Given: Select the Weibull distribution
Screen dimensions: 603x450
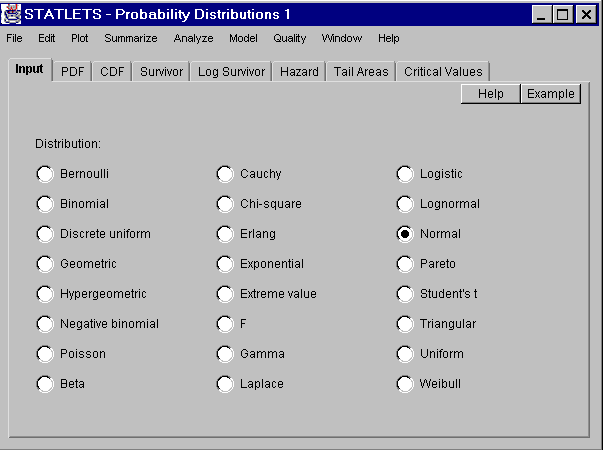Looking at the screenshot, I should [405, 384].
